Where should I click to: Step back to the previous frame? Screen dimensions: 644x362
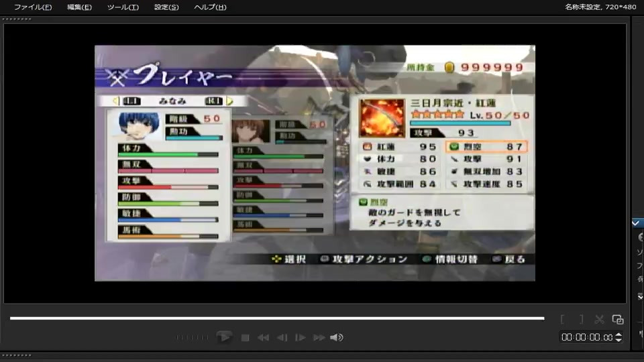coord(282,338)
